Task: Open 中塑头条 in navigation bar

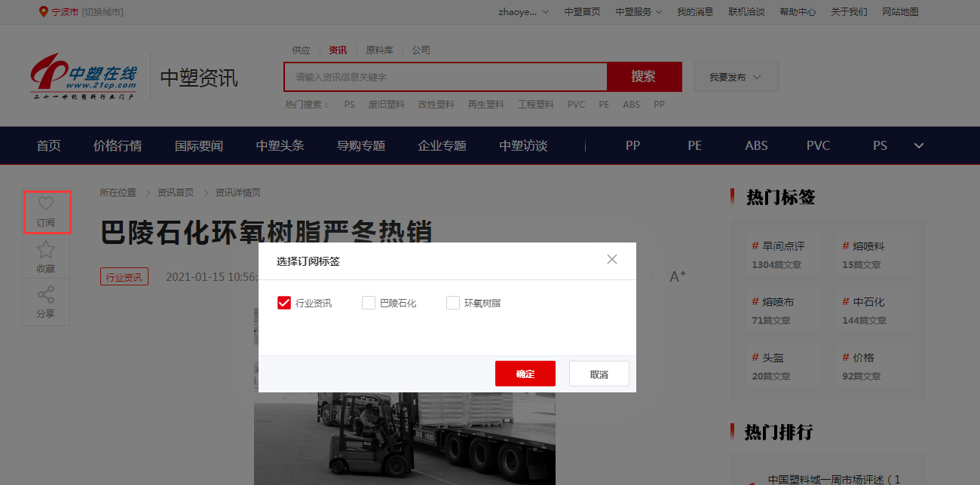Action: tap(280, 146)
